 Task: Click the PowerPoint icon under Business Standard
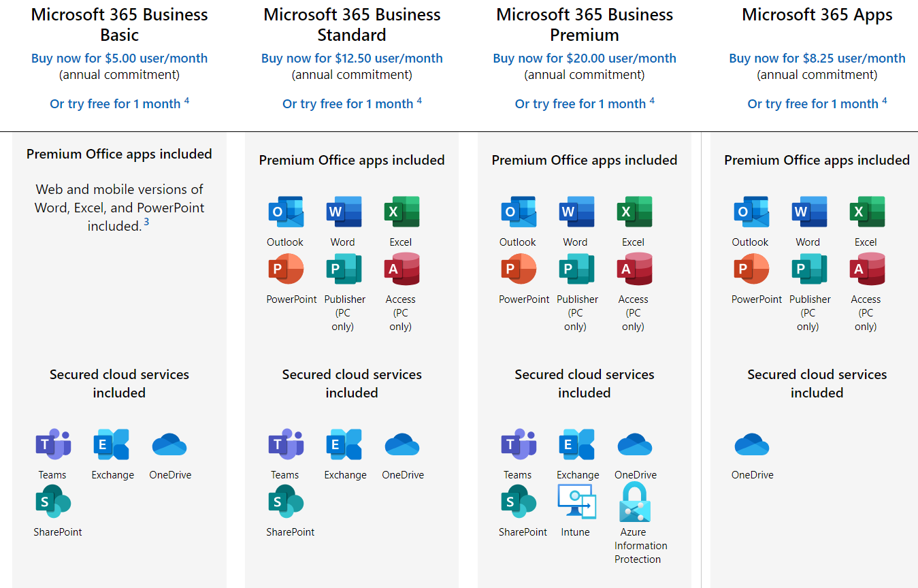pos(286,269)
